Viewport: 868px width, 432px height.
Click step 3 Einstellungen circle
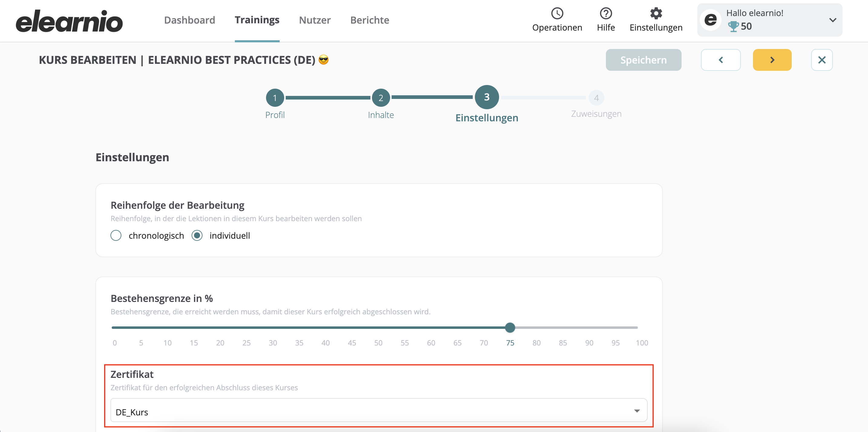[487, 97]
